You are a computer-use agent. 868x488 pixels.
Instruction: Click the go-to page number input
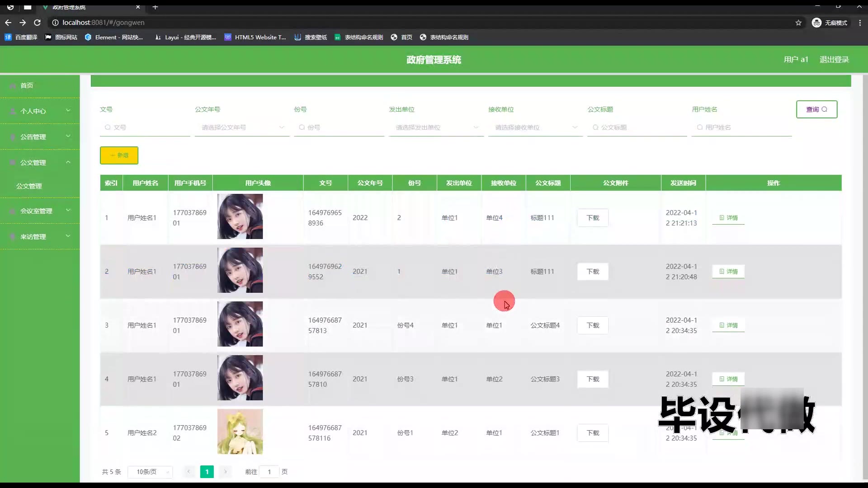coord(269,472)
